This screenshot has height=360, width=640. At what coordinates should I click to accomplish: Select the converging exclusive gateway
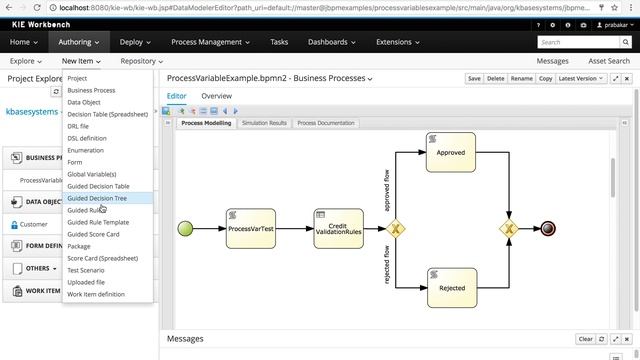509,229
